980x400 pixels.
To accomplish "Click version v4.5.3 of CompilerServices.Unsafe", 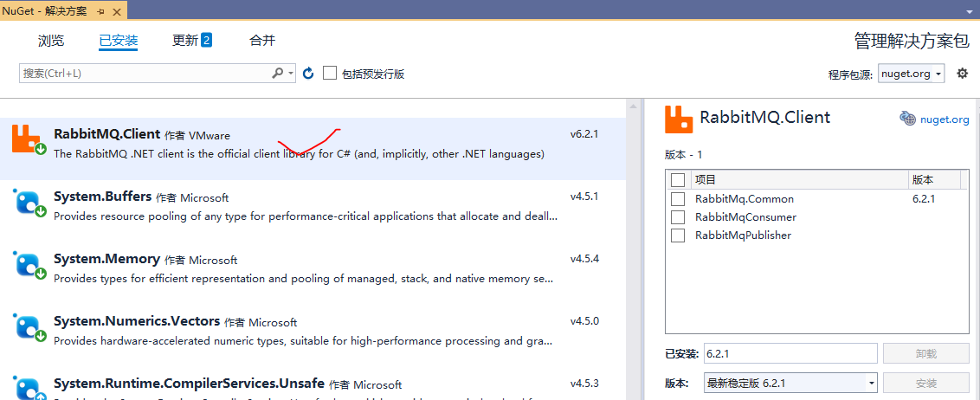I will (584, 384).
